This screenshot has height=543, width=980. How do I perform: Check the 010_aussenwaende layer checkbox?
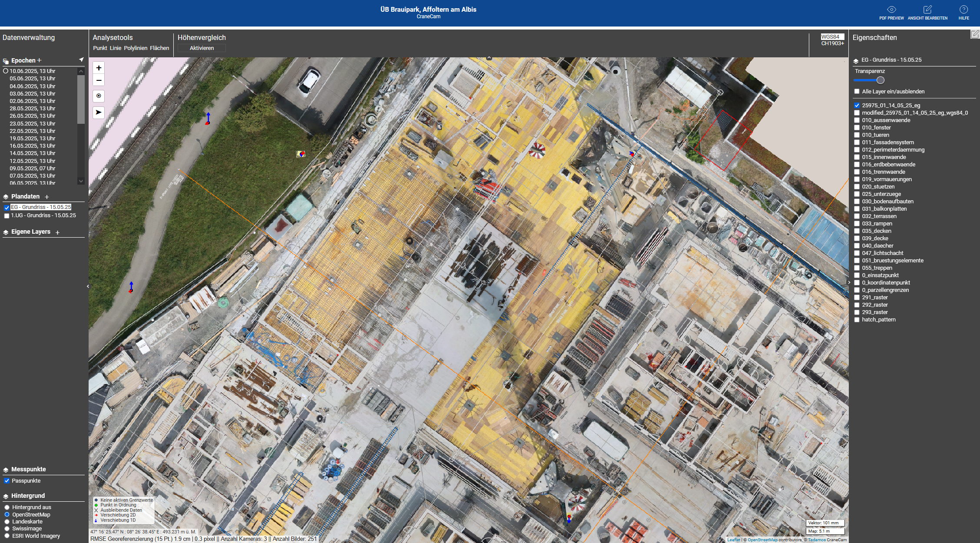coord(857,120)
